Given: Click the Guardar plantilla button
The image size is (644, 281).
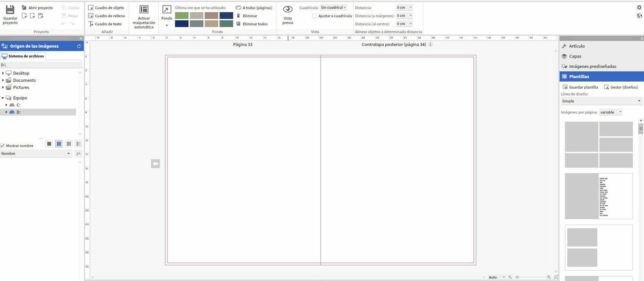Looking at the screenshot, I should click(580, 87).
